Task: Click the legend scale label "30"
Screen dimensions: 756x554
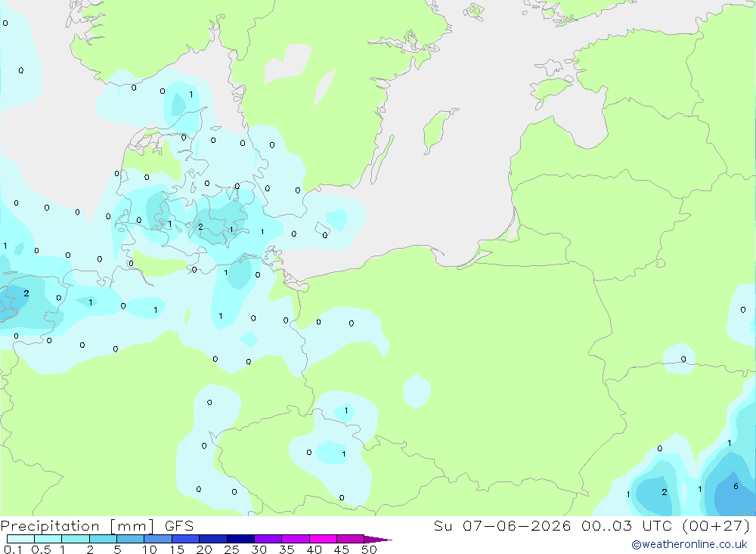Action: point(259,549)
